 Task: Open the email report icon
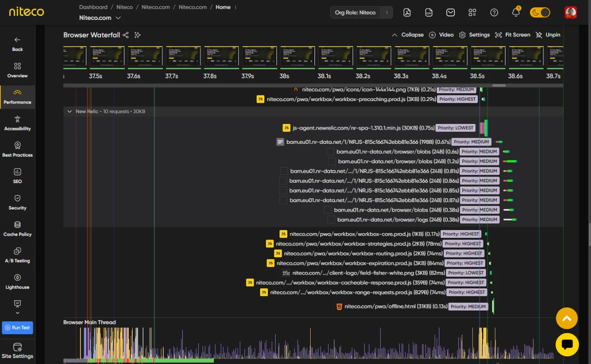tap(451, 13)
